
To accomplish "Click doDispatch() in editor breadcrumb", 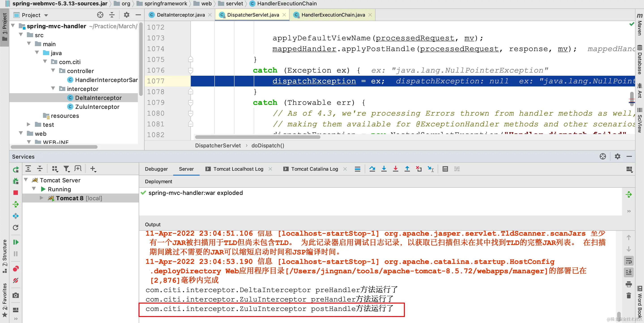I will click(267, 145).
